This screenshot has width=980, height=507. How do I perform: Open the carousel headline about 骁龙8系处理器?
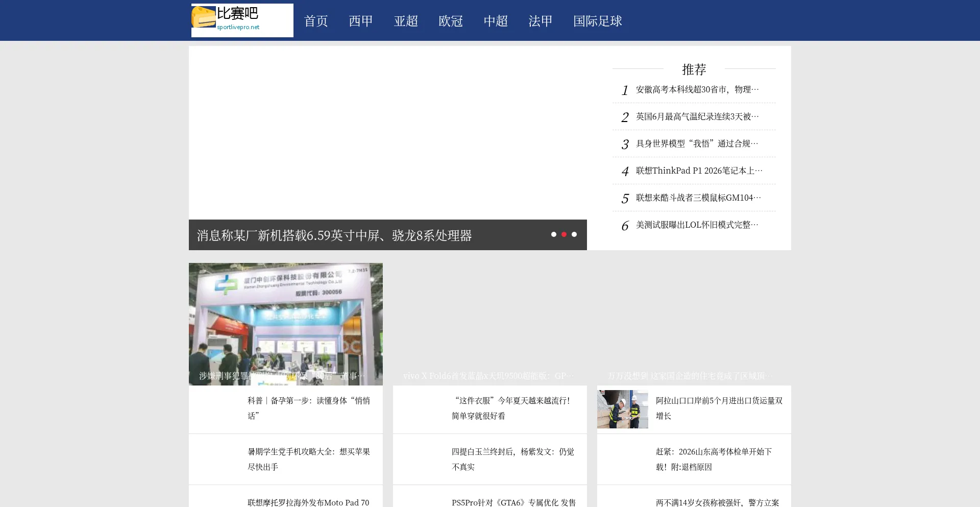334,235
